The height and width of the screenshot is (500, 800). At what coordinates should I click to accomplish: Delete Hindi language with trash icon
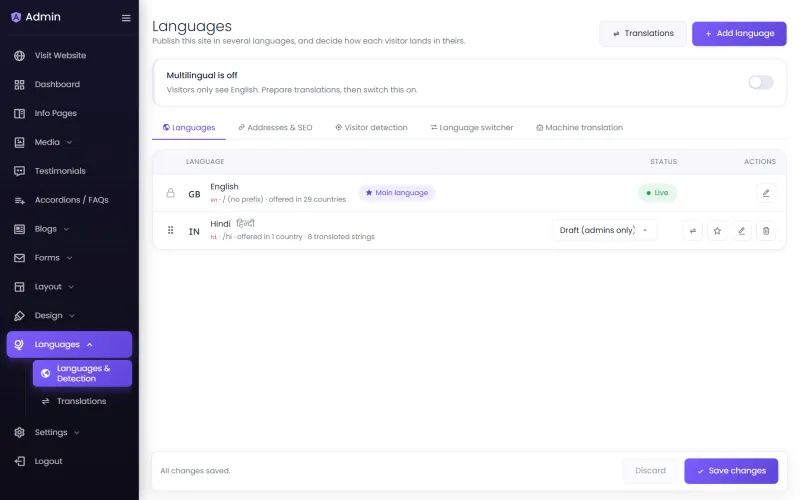pyautogui.click(x=766, y=231)
